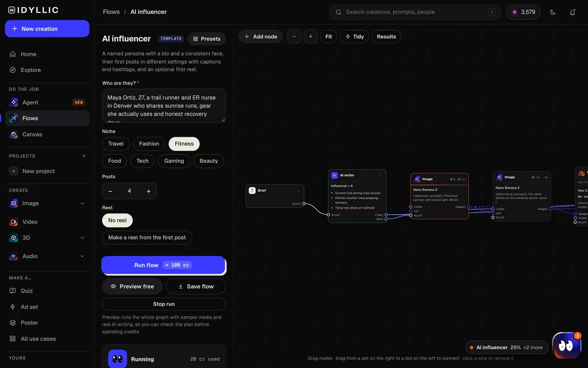The image size is (588, 368).
Task: Go to the Canvas workspace
Action: pos(47,134)
